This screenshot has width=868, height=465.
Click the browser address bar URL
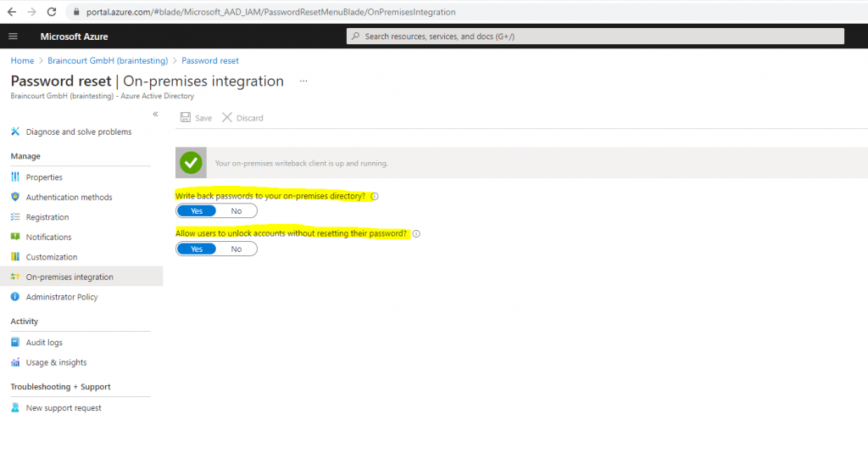coord(270,12)
